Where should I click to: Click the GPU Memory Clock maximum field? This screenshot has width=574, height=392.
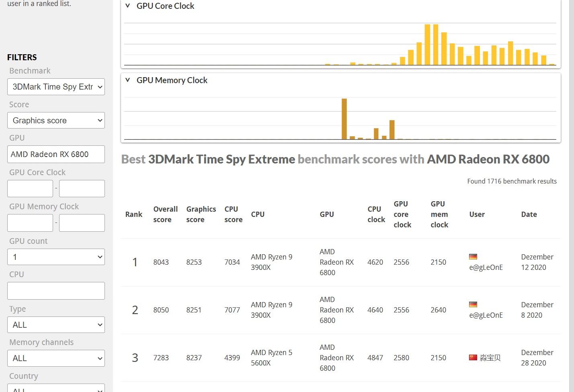pyautogui.click(x=82, y=223)
